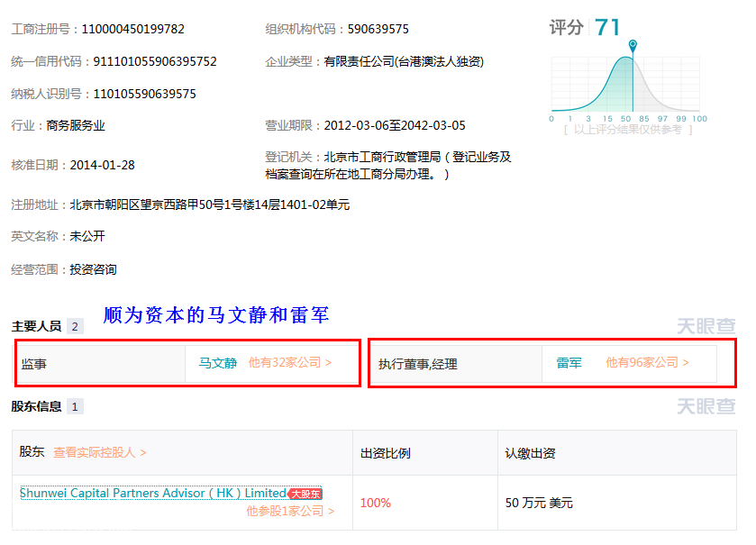The image size is (756, 545).
Task: Click the score marker pin on the chart
Action: click(633, 46)
